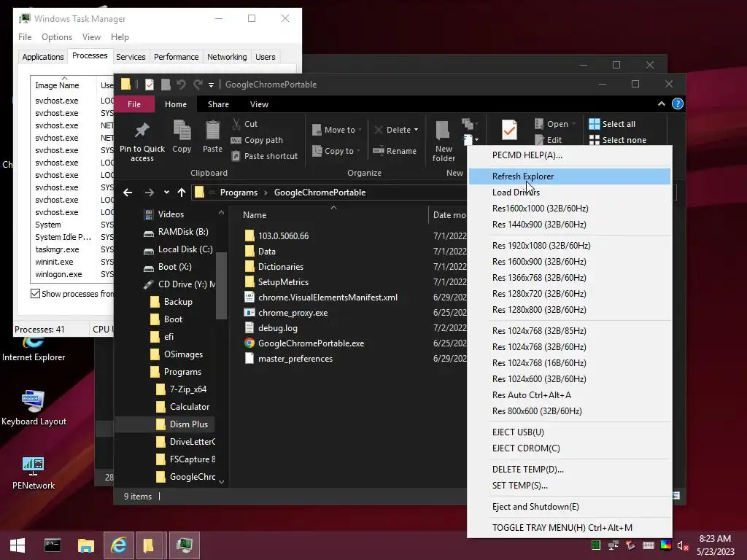Screen dimensions: 747x560
Task: Click the PENetwork desktop icon
Action: pos(34,472)
